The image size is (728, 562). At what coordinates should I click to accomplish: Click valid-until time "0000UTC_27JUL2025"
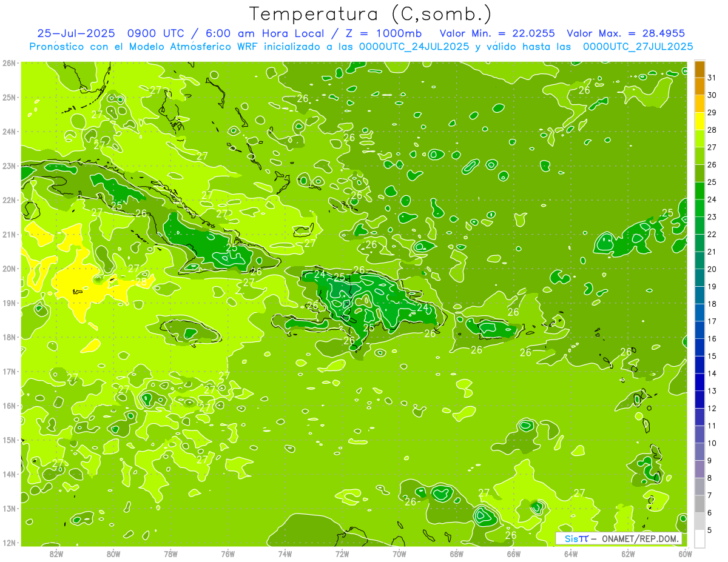(x=638, y=46)
